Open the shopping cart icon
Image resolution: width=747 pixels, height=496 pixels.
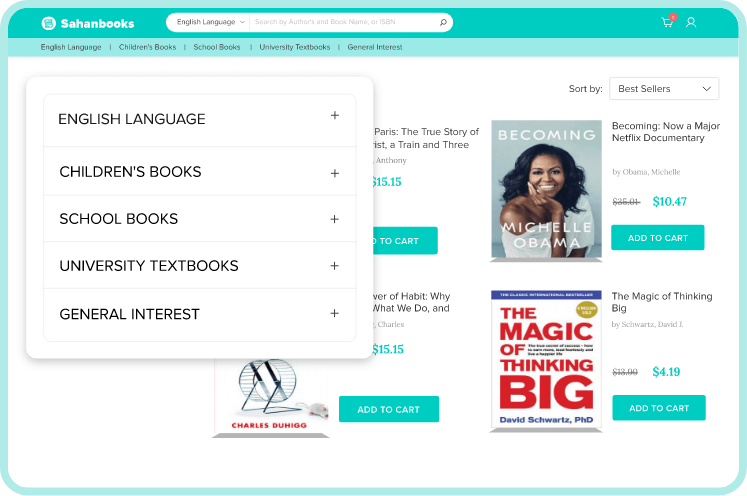click(668, 22)
